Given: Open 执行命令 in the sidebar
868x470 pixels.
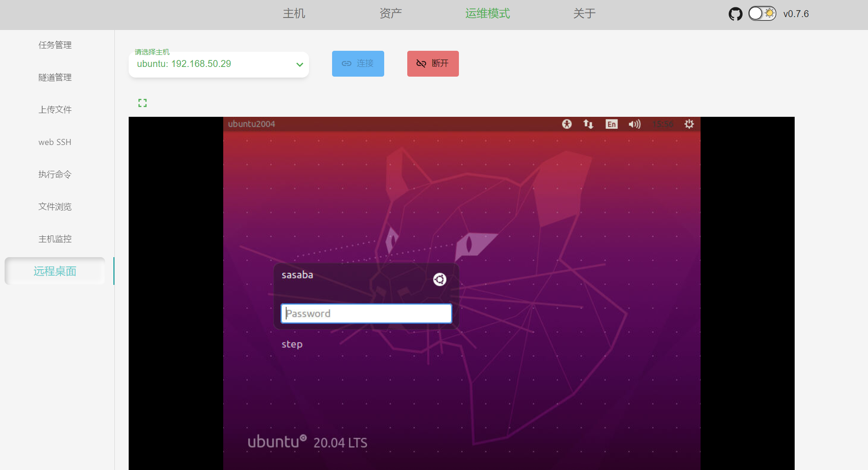Looking at the screenshot, I should click(55, 174).
